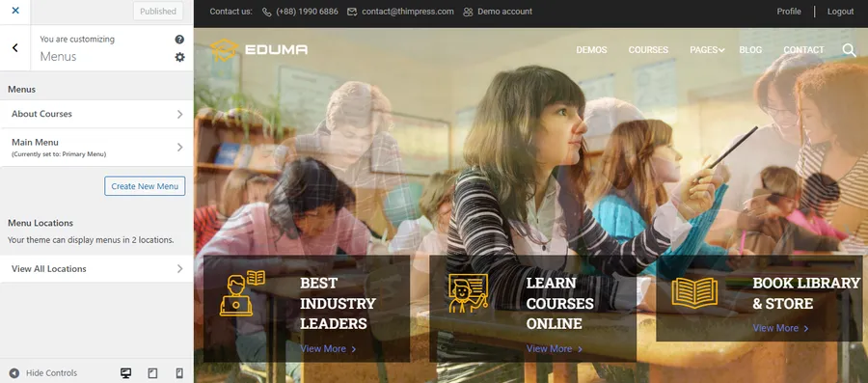The image size is (868, 383).
Task: Open the CONTACT nav item
Action: pos(803,50)
